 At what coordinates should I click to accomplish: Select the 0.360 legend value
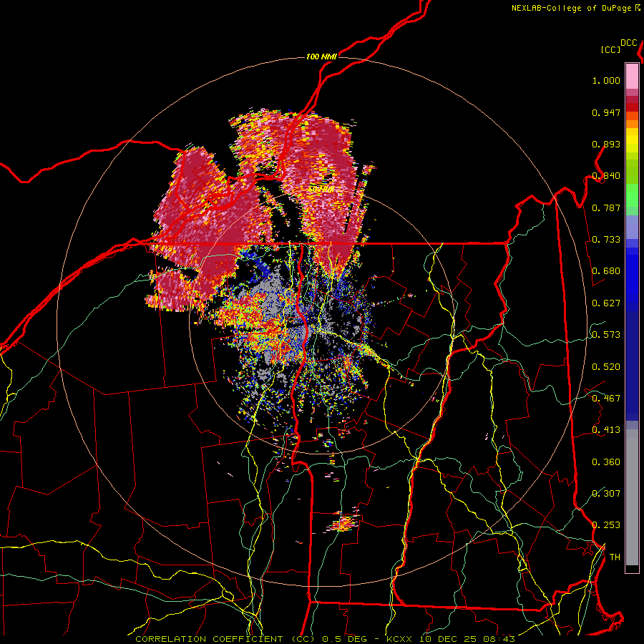point(606,462)
